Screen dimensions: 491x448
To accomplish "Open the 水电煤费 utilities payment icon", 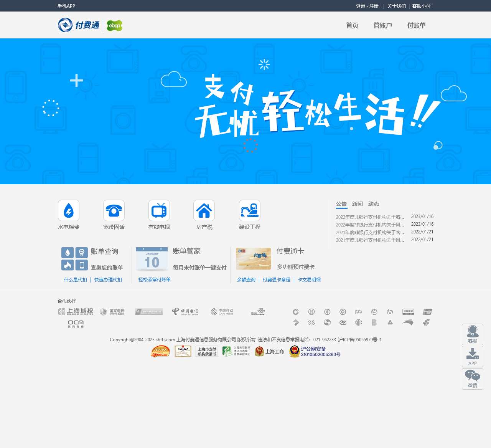I will point(69,210).
